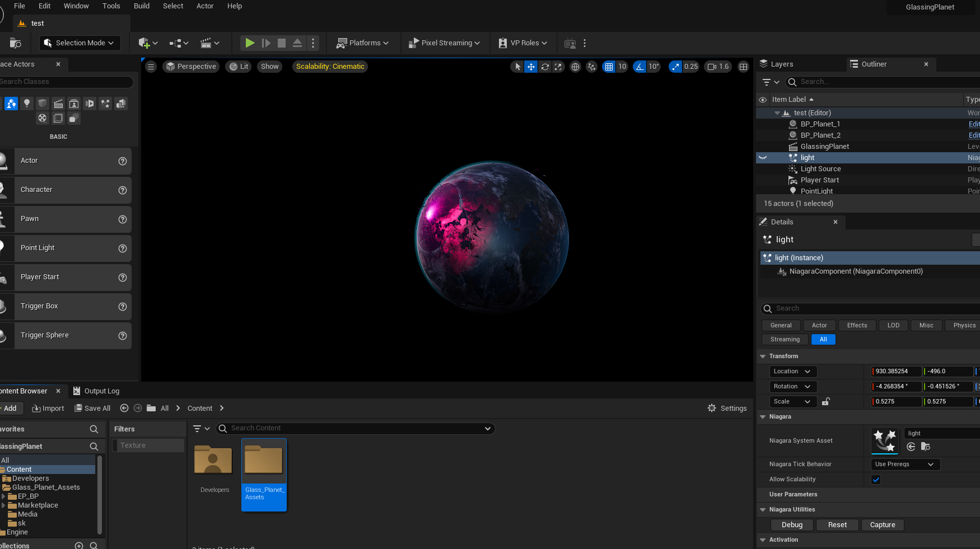Collapse the Transform section
980x549 pixels.
[763, 356]
